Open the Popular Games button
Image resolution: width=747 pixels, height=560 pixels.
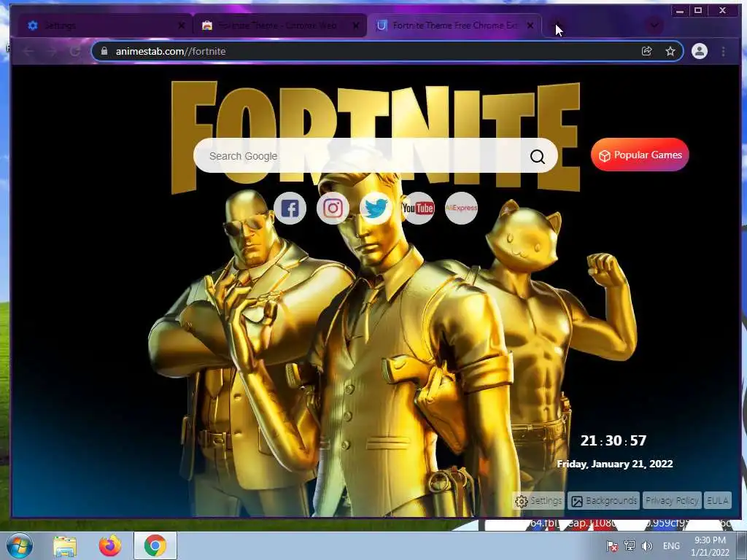640,155
